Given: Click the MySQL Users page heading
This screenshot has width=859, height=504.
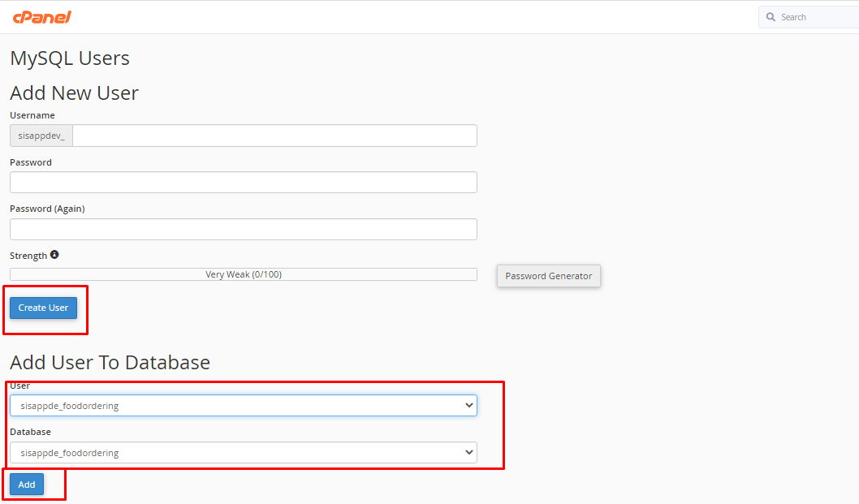Looking at the screenshot, I should pyautogui.click(x=70, y=58).
